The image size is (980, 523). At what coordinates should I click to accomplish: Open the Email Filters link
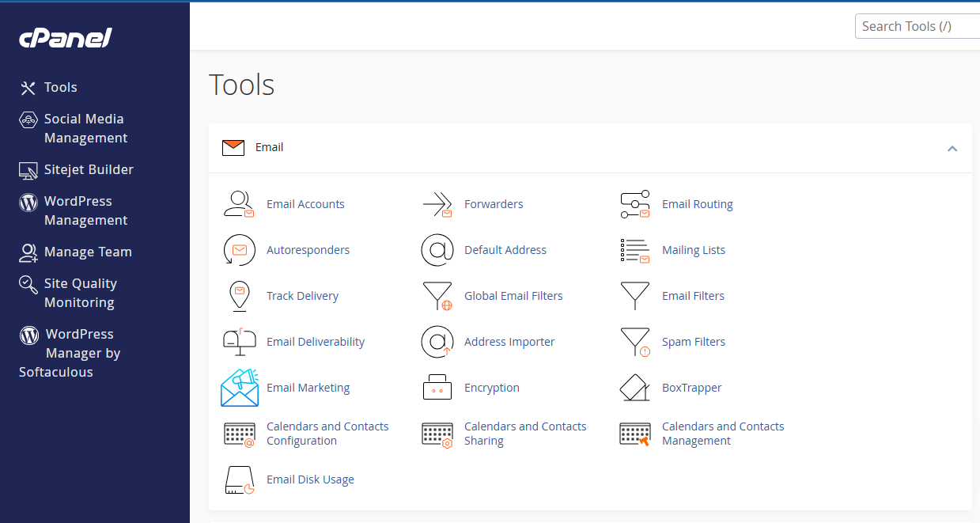693,296
